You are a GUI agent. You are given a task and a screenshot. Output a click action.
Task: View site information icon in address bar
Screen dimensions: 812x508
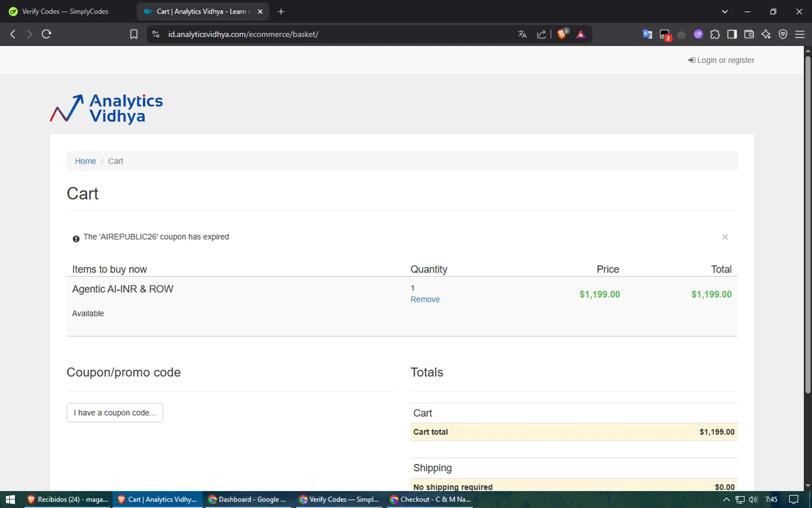pos(156,34)
